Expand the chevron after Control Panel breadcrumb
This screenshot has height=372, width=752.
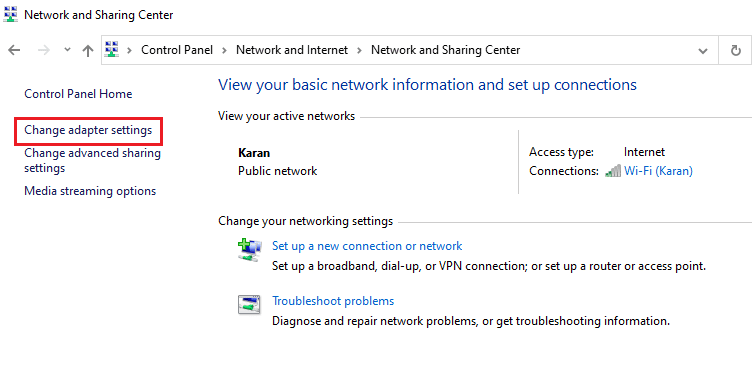(x=224, y=50)
